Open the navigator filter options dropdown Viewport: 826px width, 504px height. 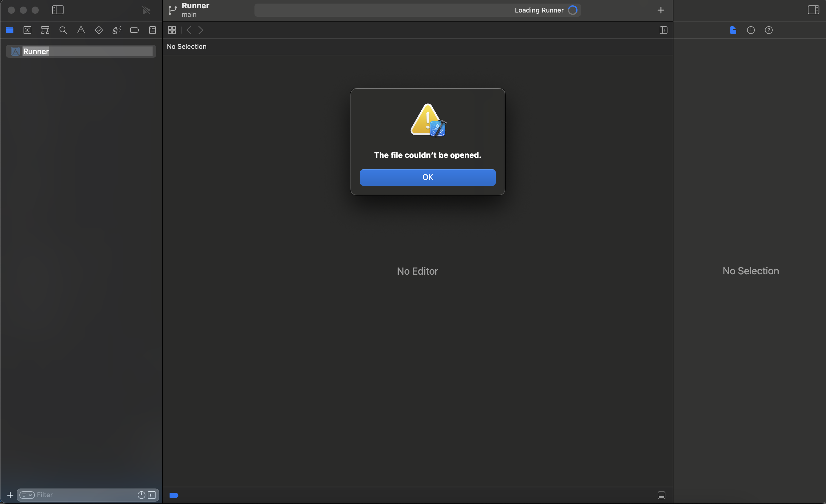click(x=27, y=495)
